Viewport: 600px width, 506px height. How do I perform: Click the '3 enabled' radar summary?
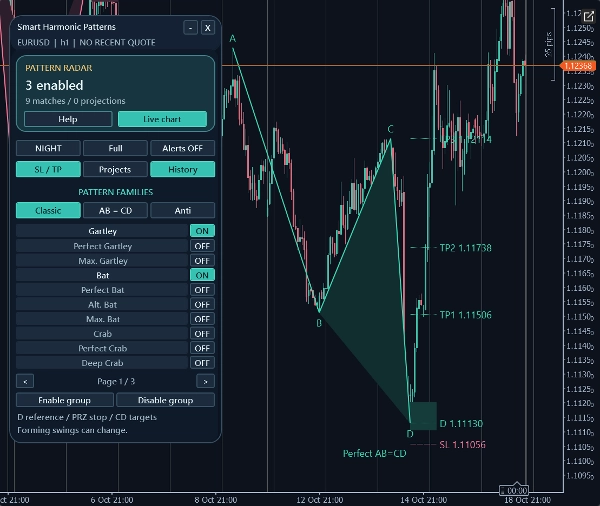click(54, 85)
